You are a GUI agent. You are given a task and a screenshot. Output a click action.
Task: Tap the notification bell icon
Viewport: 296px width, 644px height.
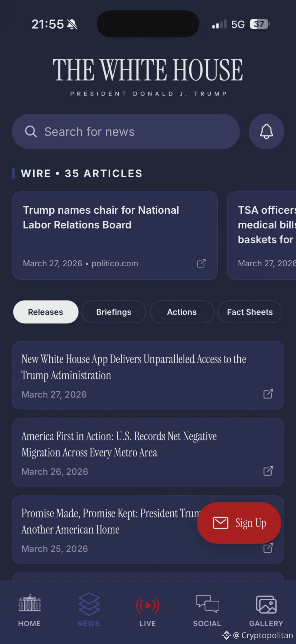pyautogui.click(x=266, y=131)
